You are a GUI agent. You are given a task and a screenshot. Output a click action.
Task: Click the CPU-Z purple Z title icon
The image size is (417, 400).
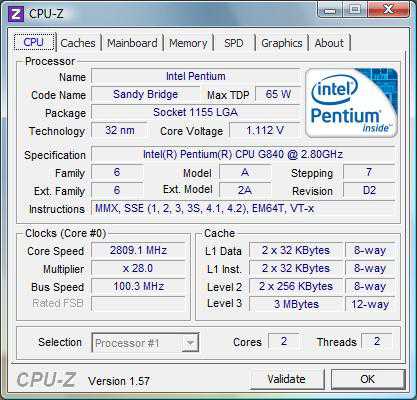pos(16,14)
